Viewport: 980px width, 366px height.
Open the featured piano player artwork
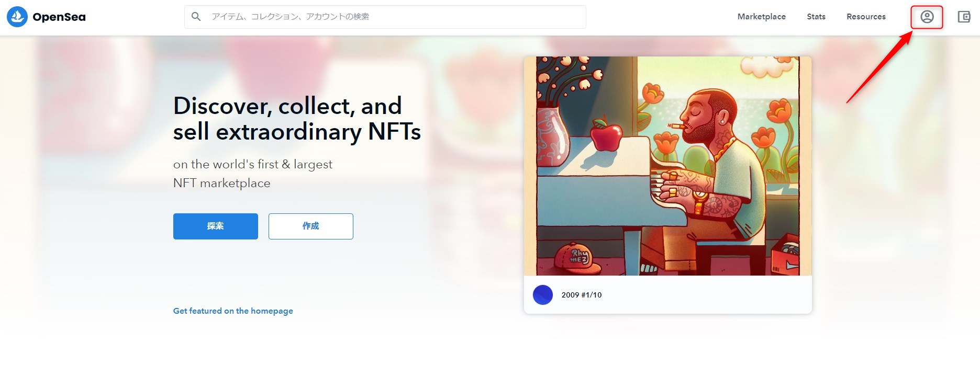[x=667, y=166]
